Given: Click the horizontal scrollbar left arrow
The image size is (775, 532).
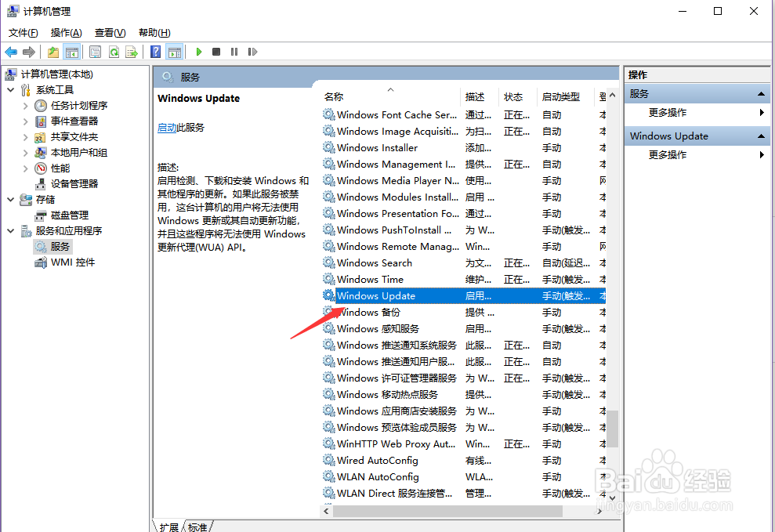Looking at the screenshot, I should 326,512.
